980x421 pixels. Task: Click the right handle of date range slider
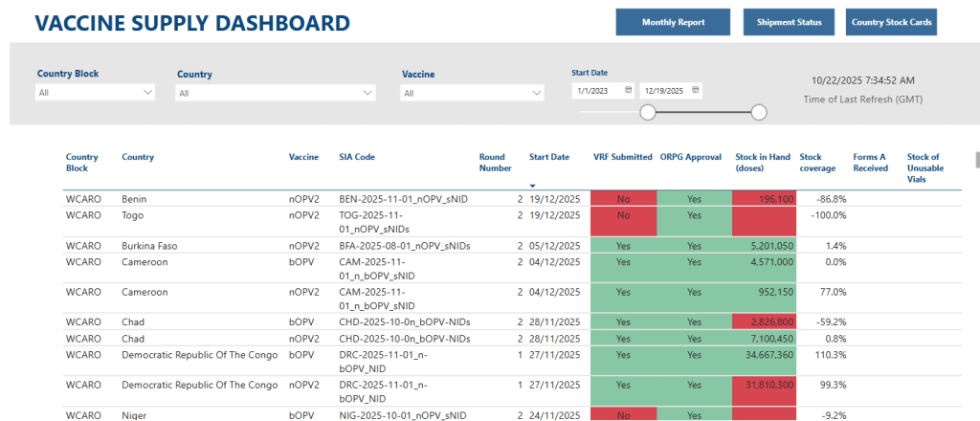tap(759, 112)
